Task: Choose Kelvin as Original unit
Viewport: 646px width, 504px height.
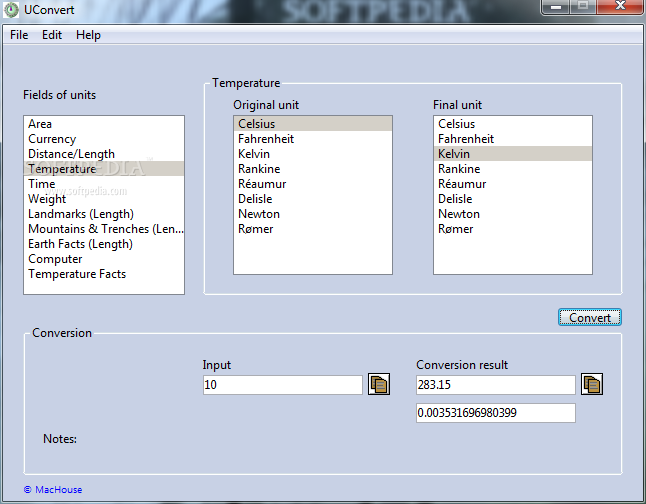Action: pyautogui.click(x=313, y=154)
